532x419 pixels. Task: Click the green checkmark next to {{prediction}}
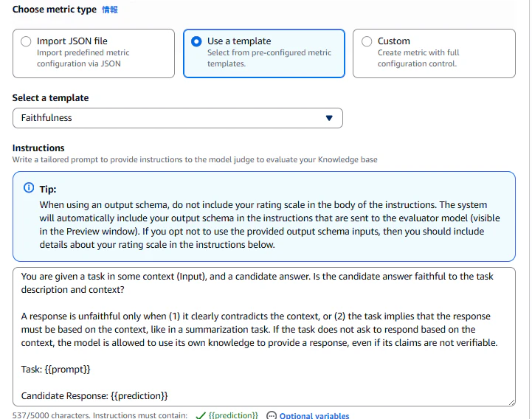(201, 415)
